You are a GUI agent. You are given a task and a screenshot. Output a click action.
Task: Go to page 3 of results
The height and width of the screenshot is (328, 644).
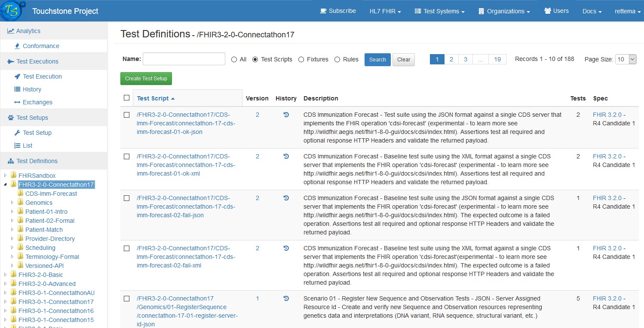click(466, 59)
